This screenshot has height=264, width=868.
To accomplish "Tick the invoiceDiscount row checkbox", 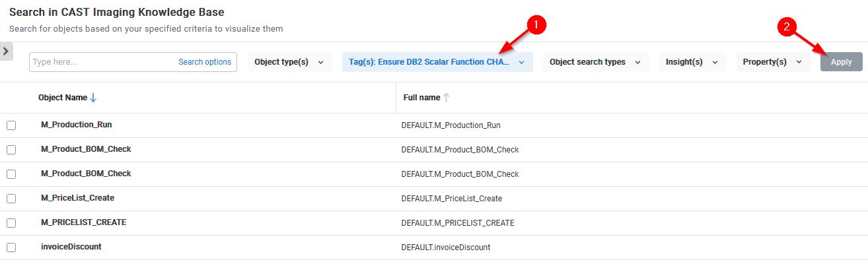I will 11,247.
